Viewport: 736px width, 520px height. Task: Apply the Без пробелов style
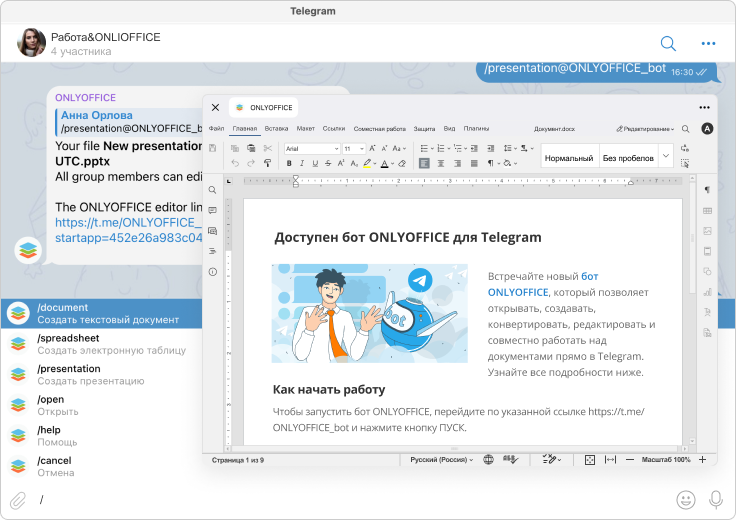[628, 158]
